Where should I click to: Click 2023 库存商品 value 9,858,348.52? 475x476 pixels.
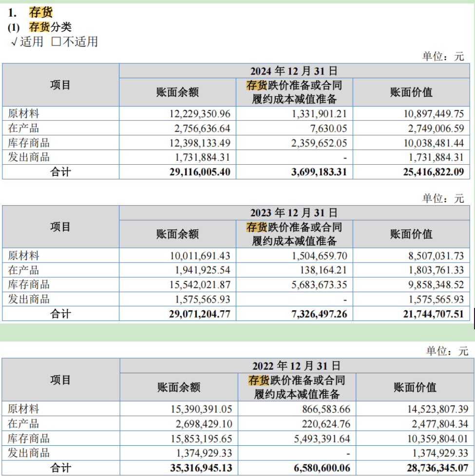pyautogui.click(x=436, y=285)
